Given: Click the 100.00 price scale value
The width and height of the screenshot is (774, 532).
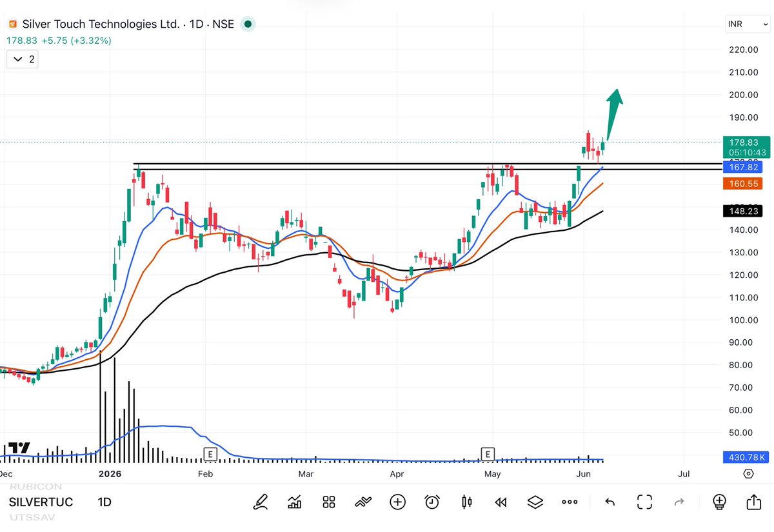Looking at the screenshot, I should click(x=744, y=320).
